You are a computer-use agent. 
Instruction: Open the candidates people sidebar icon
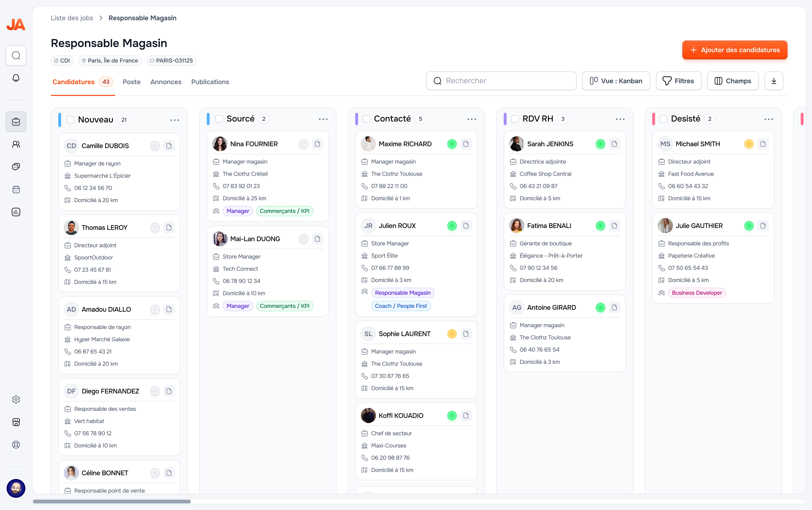[x=16, y=144]
